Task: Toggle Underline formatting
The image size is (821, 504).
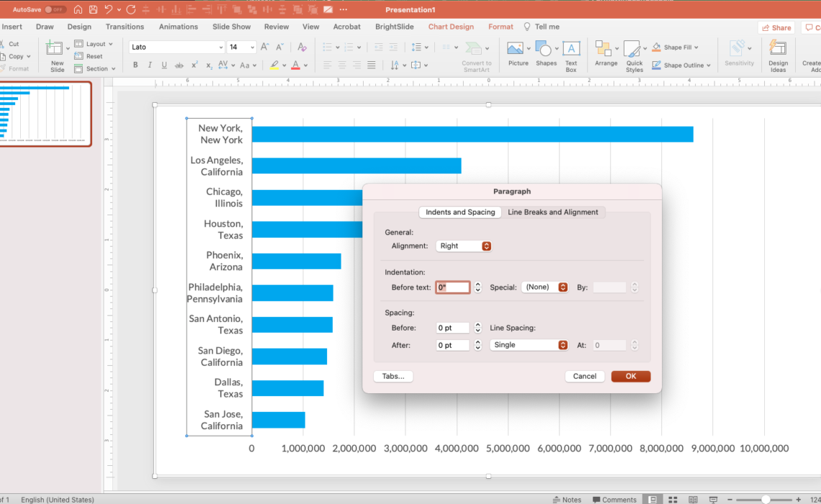Action: pos(164,66)
